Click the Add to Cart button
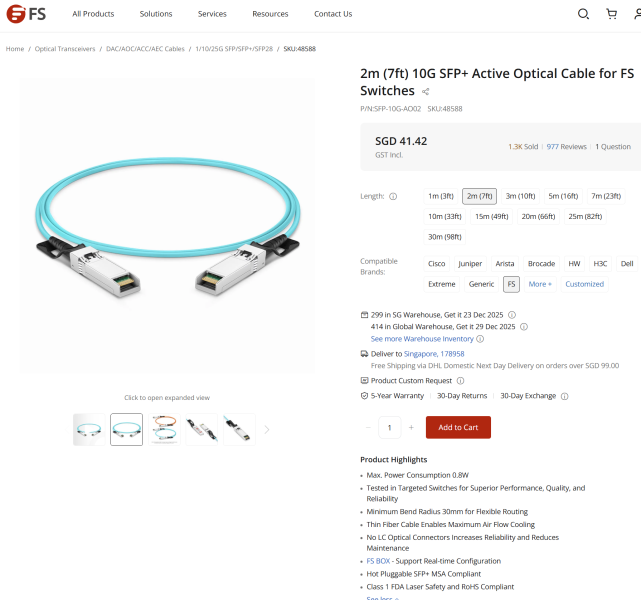This screenshot has height=600, width=641. pos(458,428)
